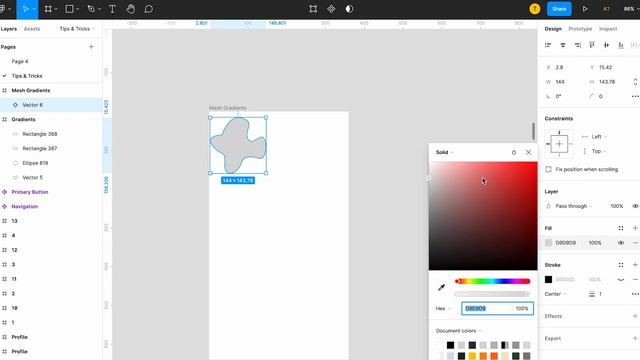Open stroke Center alignment dropdown
The height and width of the screenshot is (360, 640).
coord(556,294)
